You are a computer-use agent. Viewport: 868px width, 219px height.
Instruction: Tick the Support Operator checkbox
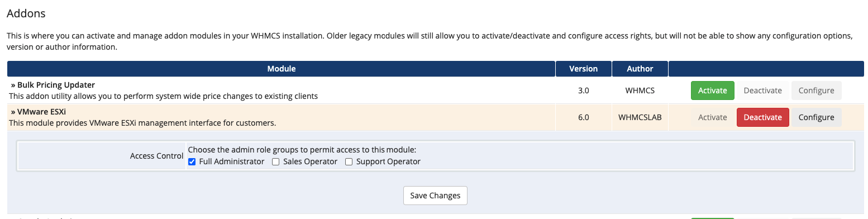pos(349,162)
